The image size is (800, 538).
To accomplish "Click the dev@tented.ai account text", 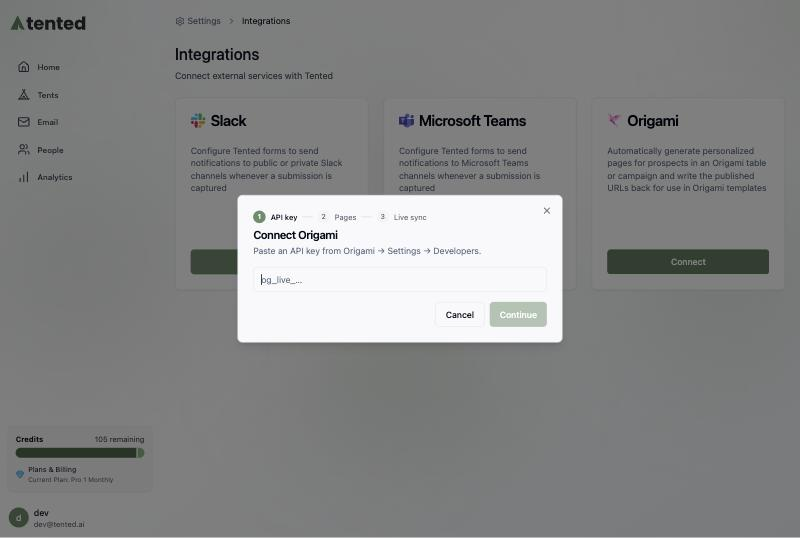I will point(59,524).
